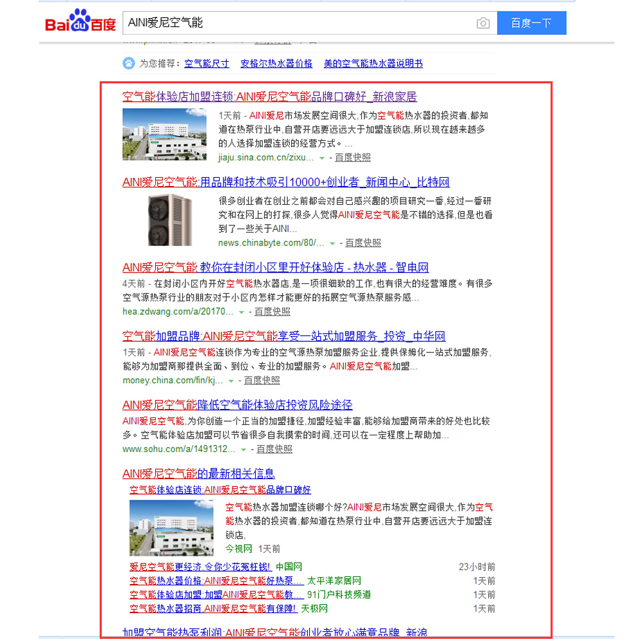Open news link 空气能热水器招商 有保障
The width and height of the screenshot is (644, 644).
(213, 609)
